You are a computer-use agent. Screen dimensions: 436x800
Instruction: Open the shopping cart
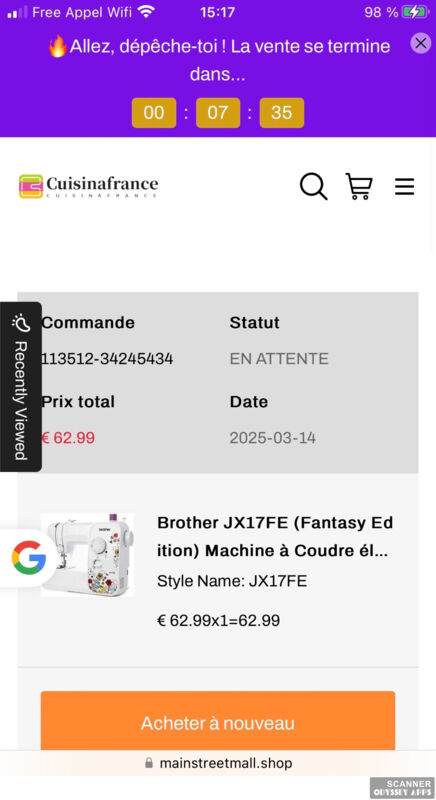point(359,186)
